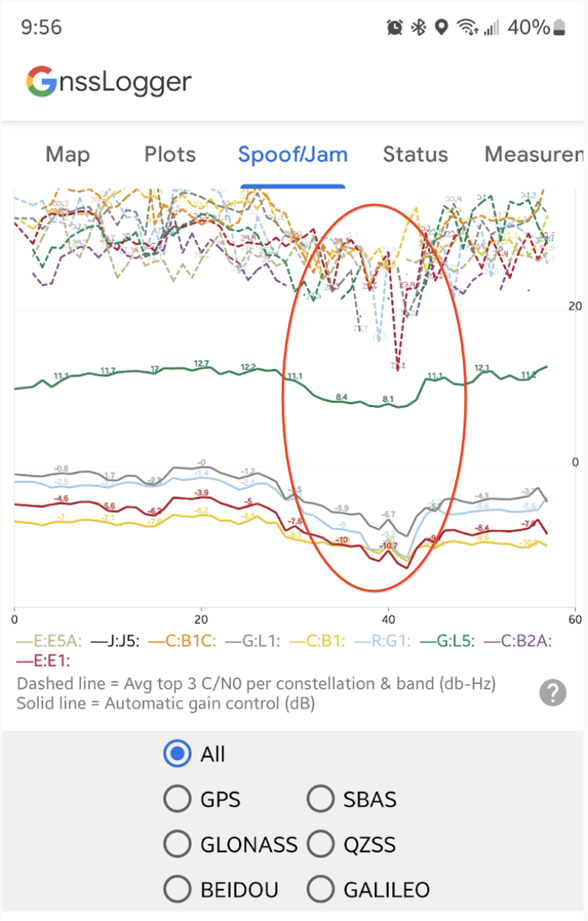The width and height of the screenshot is (588, 921).
Task: Enable the GALILEO constellation filter
Action: click(x=321, y=889)
